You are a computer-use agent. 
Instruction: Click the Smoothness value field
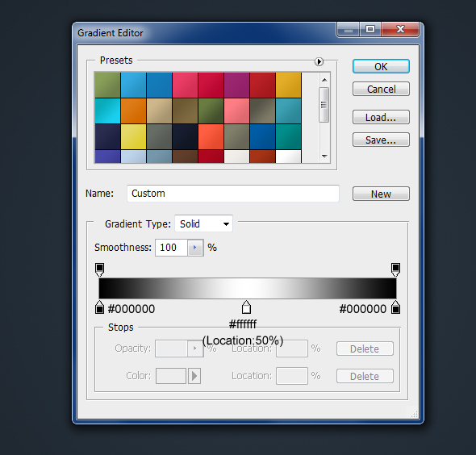tap(171, 248)
